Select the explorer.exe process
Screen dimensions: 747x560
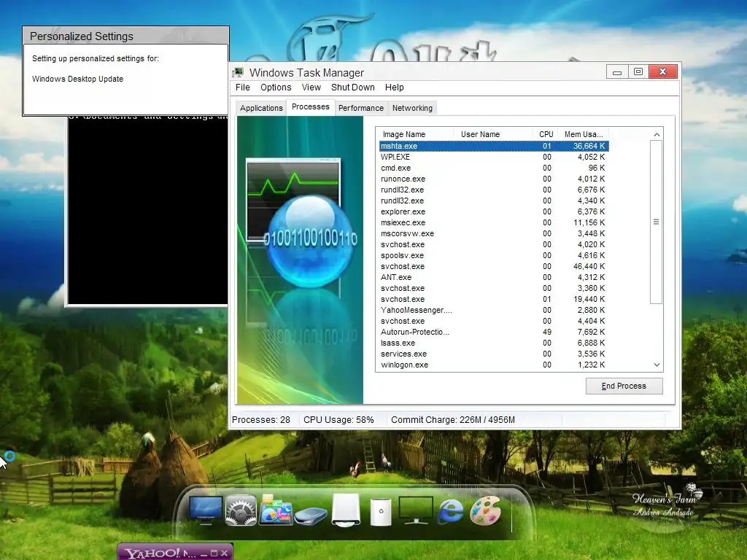tap(494, 212)
